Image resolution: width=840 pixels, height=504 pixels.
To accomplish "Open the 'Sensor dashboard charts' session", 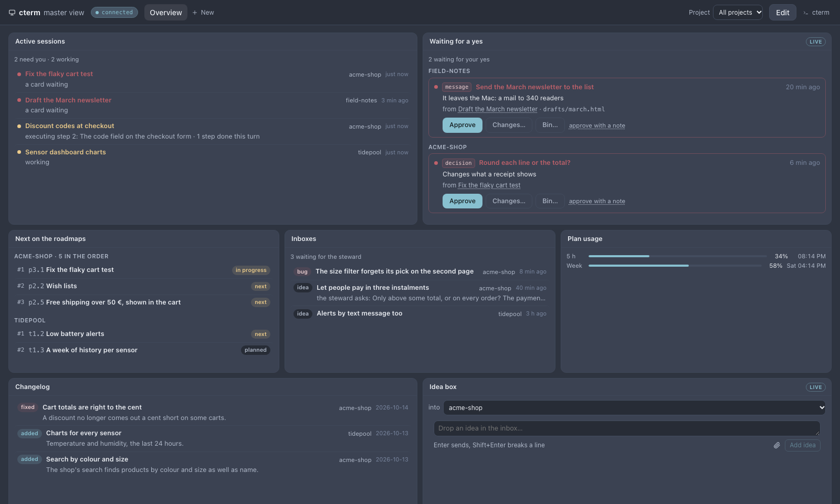I will pos(213,157).
